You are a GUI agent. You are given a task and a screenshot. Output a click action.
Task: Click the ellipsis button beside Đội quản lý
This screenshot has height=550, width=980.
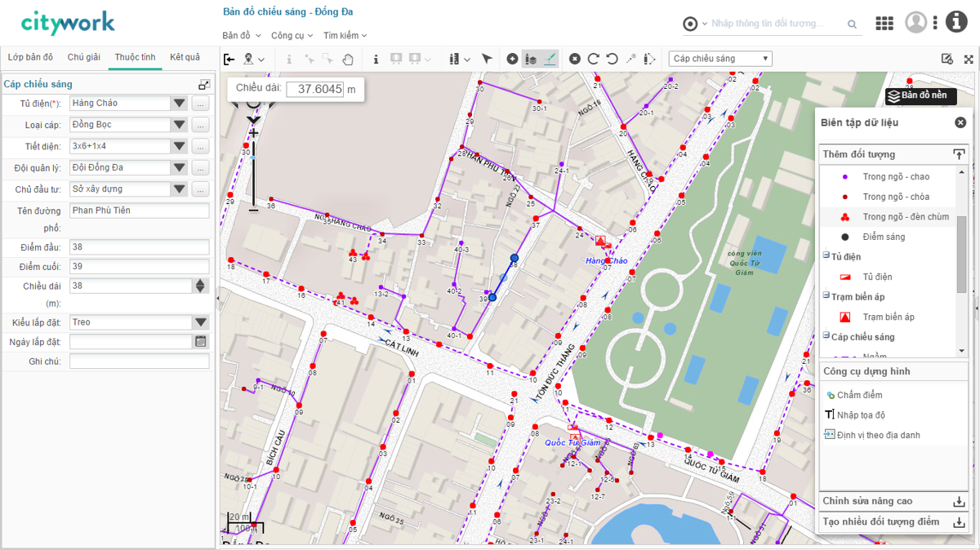[x=201, y=167]
